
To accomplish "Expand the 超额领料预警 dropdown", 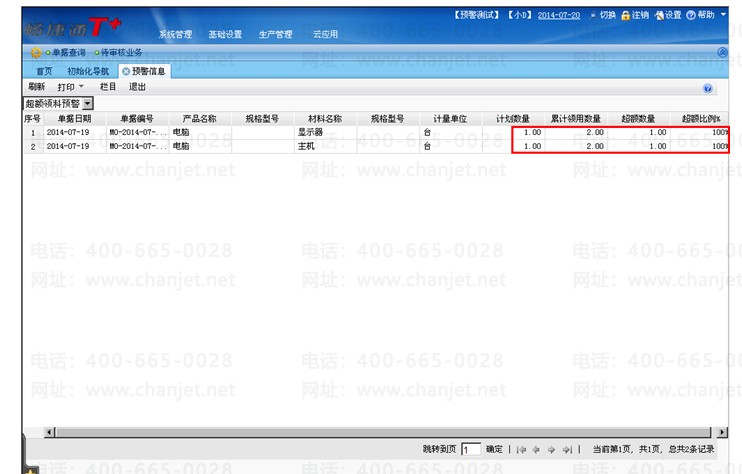I will coord(88,104).
